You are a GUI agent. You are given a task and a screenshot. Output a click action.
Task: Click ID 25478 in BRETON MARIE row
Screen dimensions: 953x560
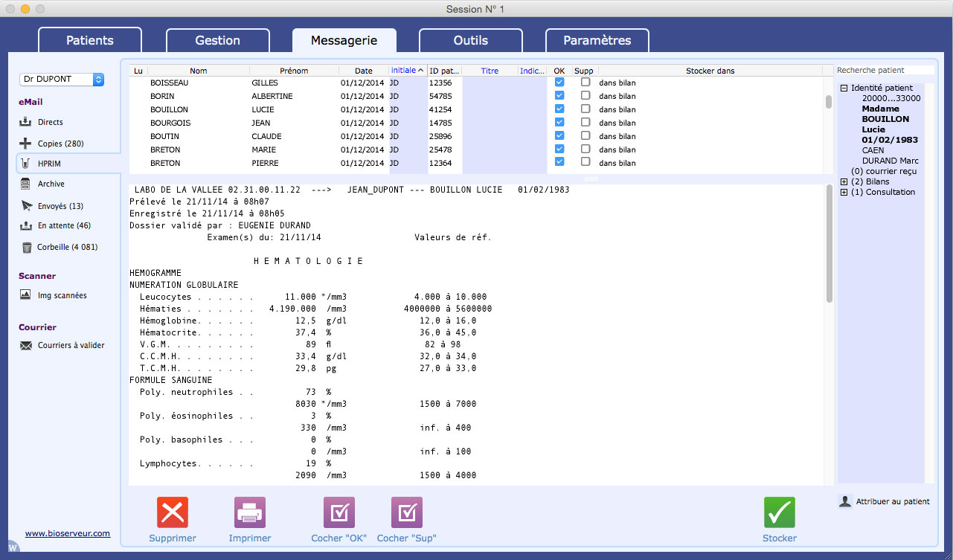click(440, 149)
